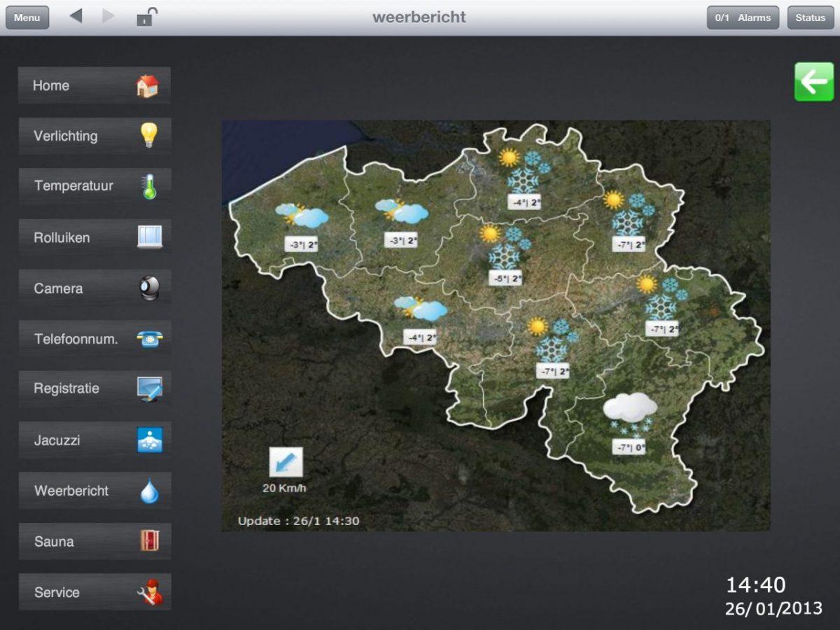Click the forward navigation arrow
This screenshot has height=630, width=840.
(108, 16)
